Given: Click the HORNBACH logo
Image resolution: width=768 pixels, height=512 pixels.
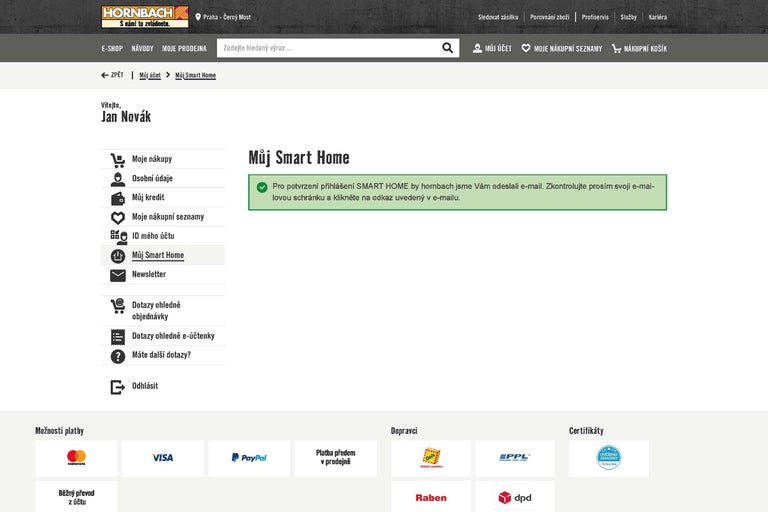Looking at the screenshot, I should coord(145,17).
